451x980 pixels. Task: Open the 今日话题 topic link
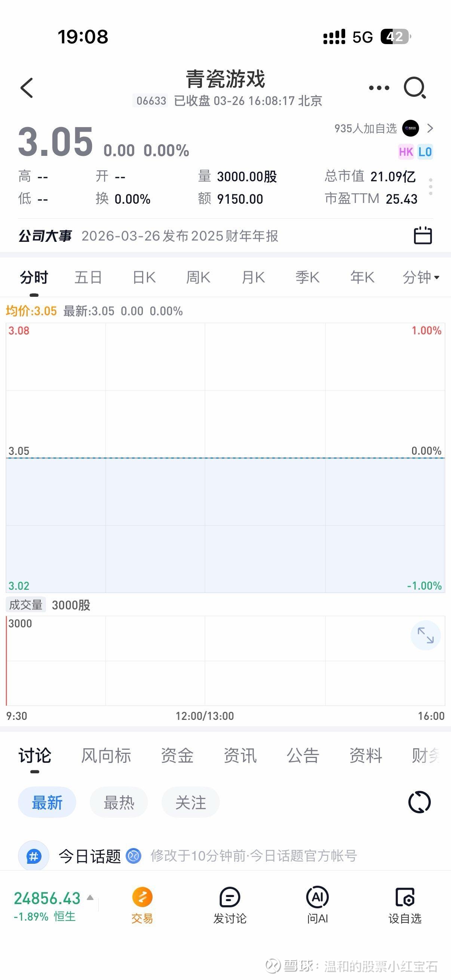point(89,856)
